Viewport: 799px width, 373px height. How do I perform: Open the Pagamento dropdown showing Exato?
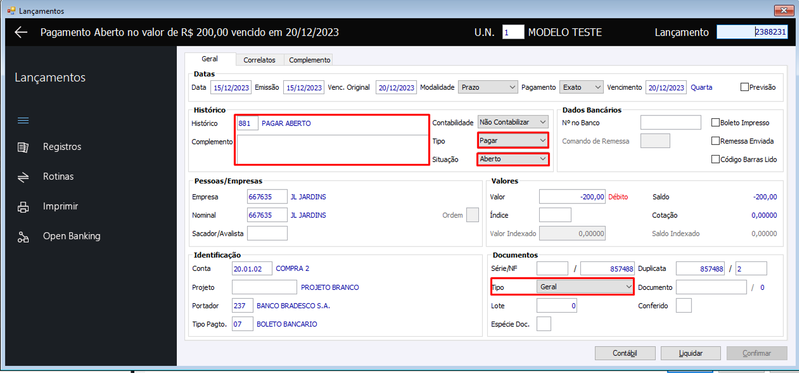coord(581,87)
